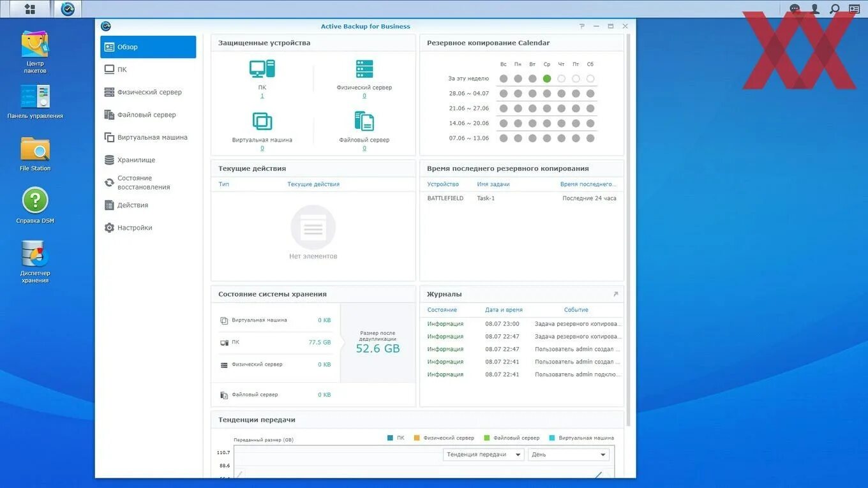Open Панель управления desktop icon

click(x=35, y=102)
